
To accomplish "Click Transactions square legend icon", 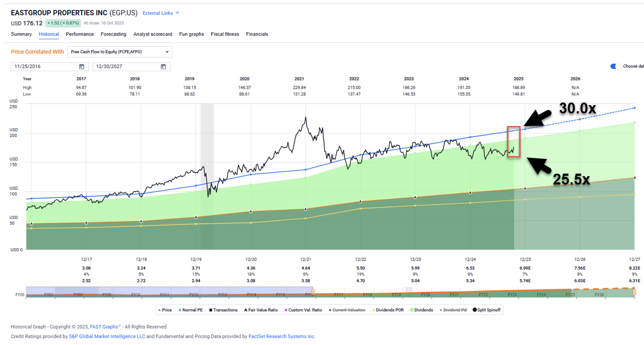I will point(210,310).
